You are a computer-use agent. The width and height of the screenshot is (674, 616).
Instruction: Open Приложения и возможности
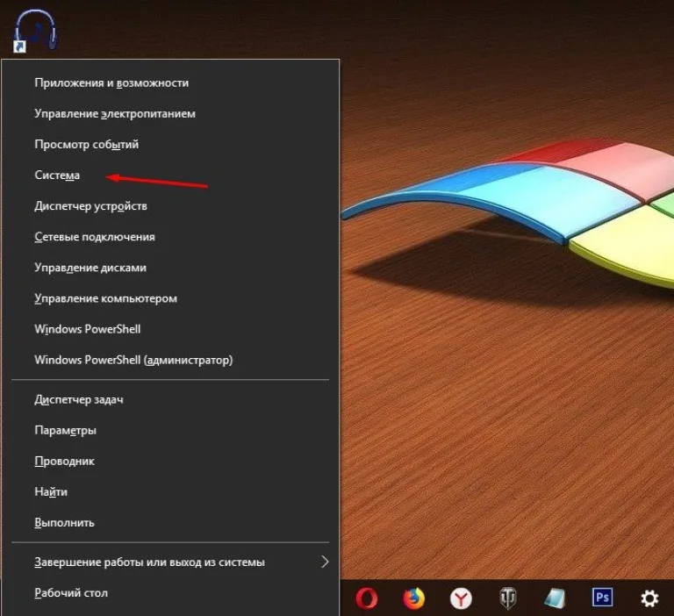click(170, 82)
